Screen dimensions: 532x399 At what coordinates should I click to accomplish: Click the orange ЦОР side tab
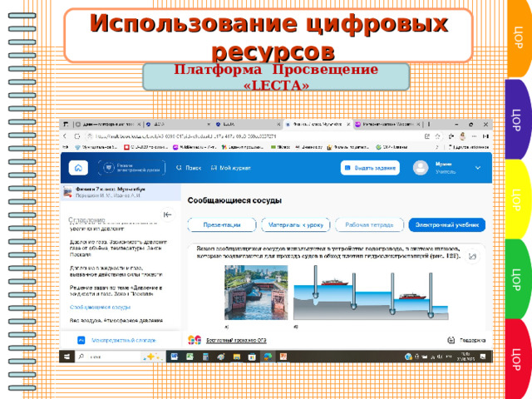(x=518, y=38)
